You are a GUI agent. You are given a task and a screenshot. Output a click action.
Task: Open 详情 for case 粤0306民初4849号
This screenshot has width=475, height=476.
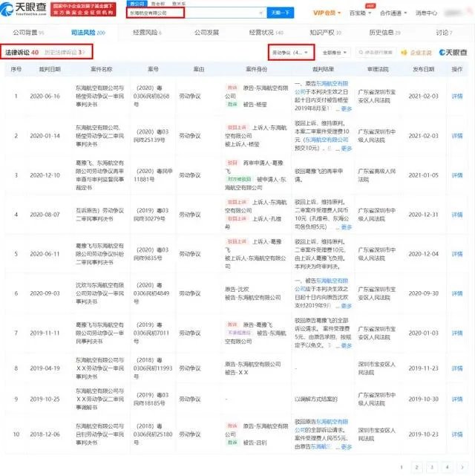(x=457, y=293)
